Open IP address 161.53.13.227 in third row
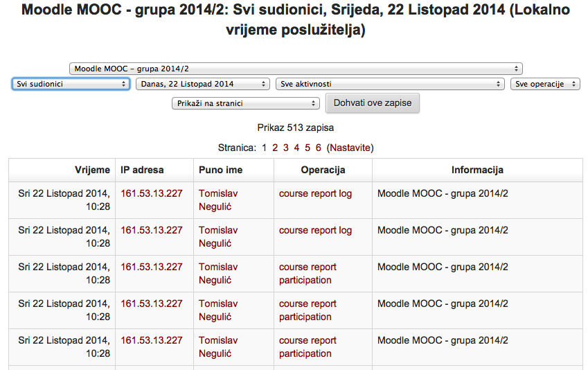Viewport: 588px width, 370px height. (x=152, y=267)
